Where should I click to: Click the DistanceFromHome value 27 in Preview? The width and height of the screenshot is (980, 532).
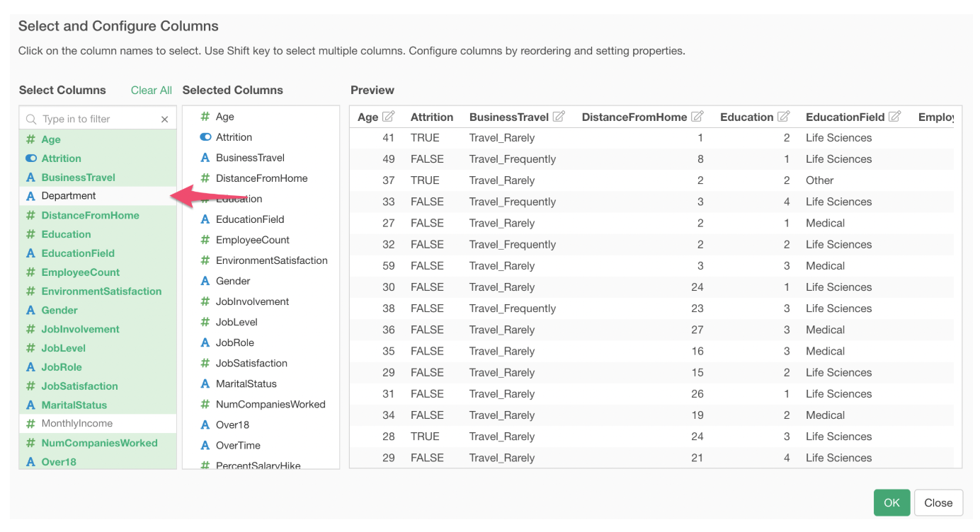[x=697, y=330]
